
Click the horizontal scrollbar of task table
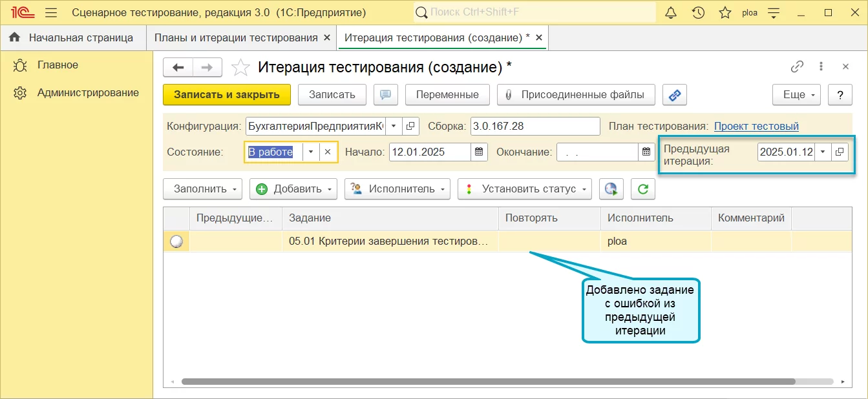(488, 382)
